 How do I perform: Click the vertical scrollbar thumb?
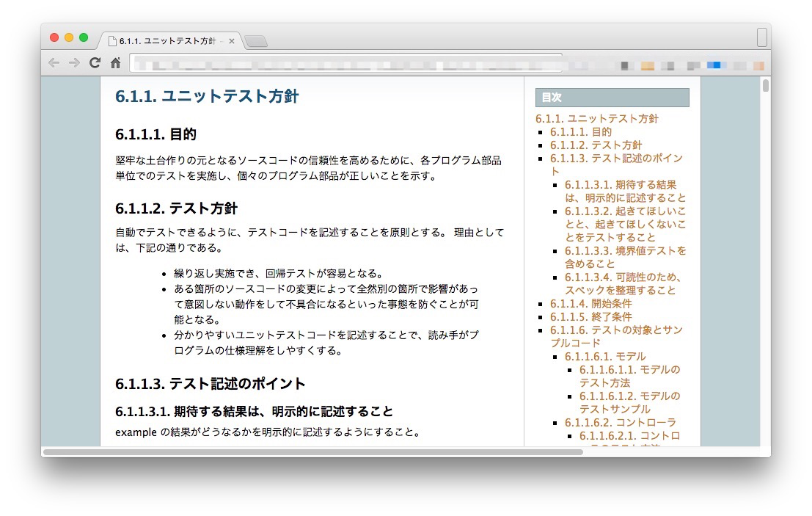tap(766, 85)
